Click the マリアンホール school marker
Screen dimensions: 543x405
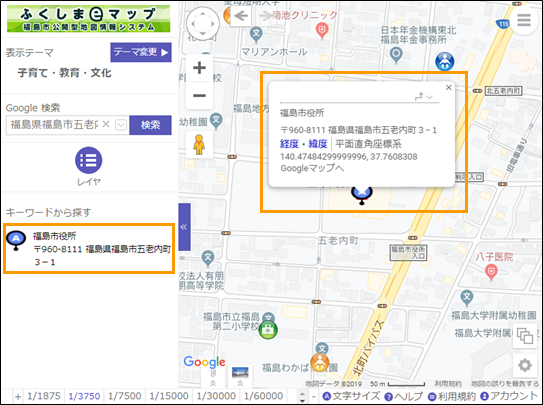pyautogui.click(x=256, y=34)
